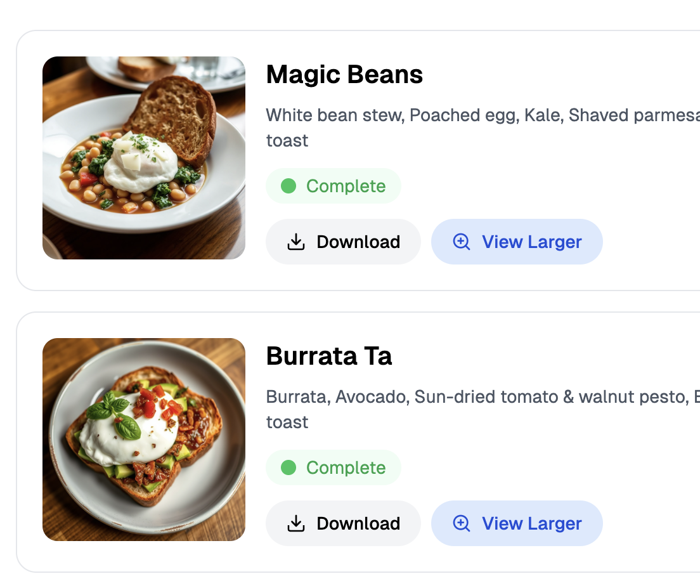Open View Larger for Magic Beans
The width and height of the screenshot is (700, 588).
(517, 242)
